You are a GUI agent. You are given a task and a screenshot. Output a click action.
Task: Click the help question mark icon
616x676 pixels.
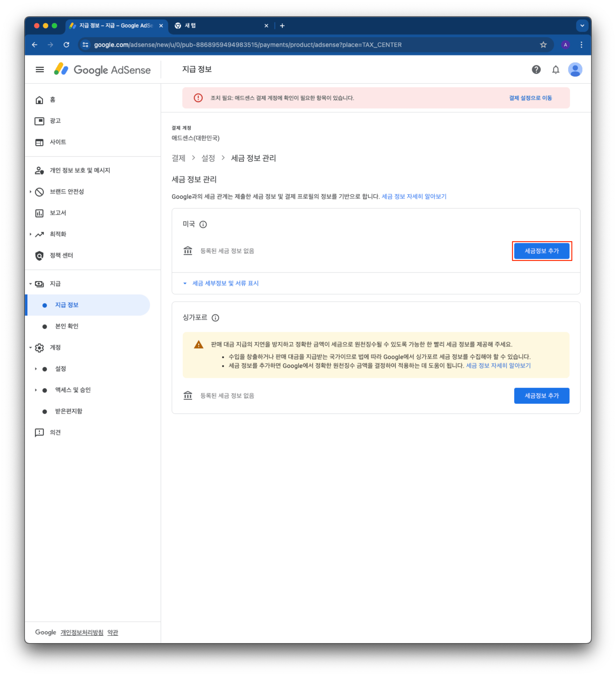point(536,69)
